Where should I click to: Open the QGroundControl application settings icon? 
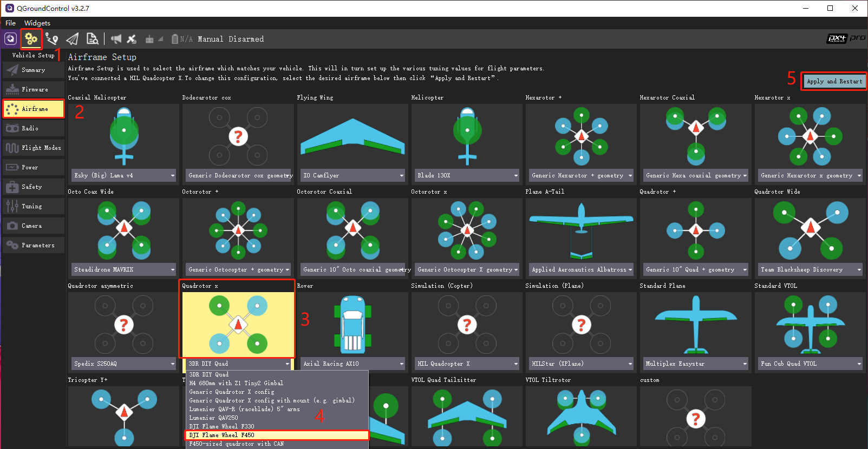click(x=10, y=39)
